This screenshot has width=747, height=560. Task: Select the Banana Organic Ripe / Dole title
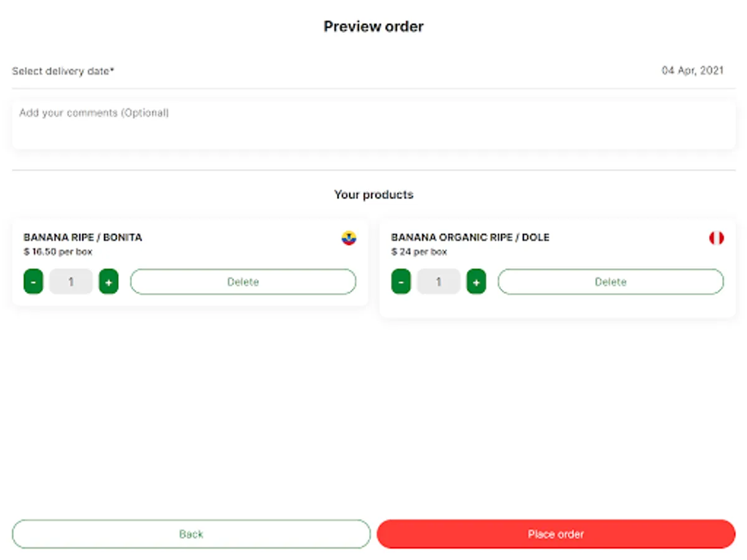click(x=470, y=237)
